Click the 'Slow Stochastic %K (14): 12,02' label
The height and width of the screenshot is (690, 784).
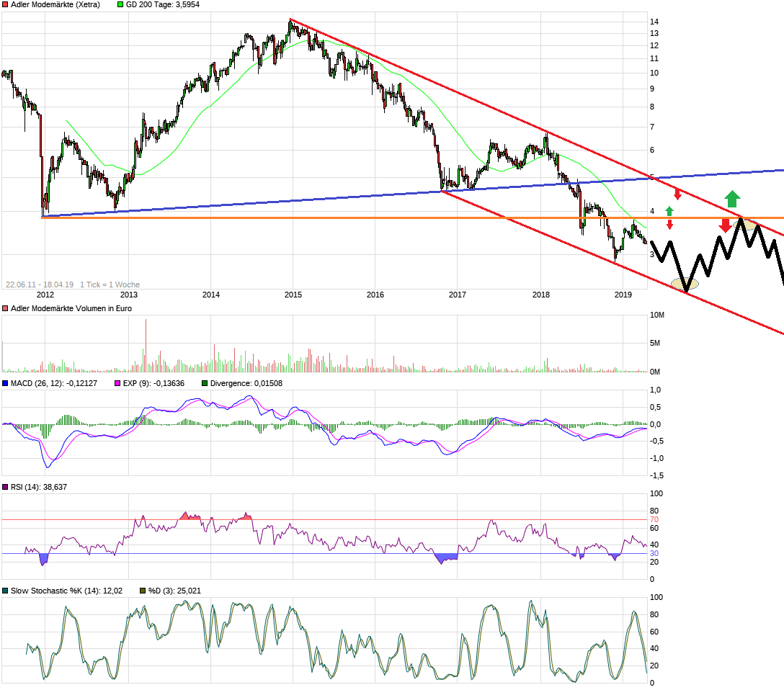pyautogui.click(x=66, y=591)
